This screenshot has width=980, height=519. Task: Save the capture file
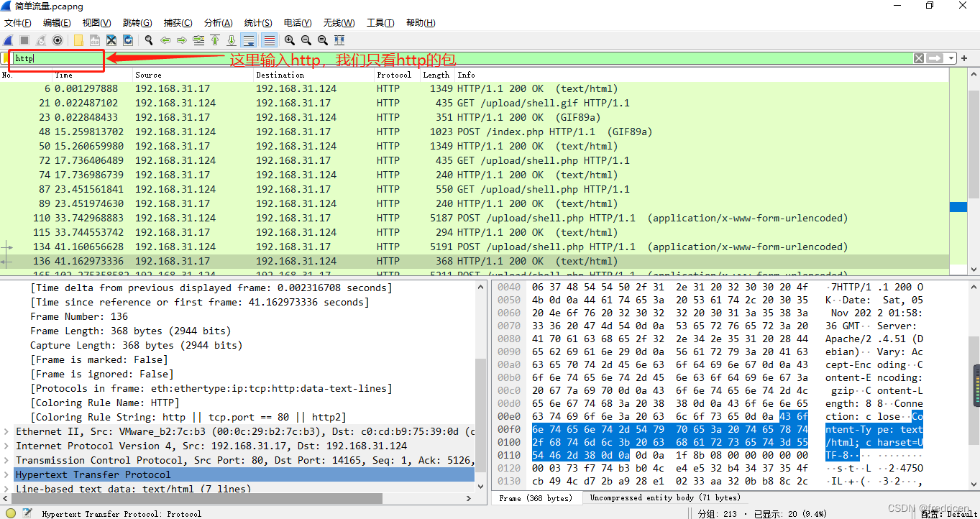pos(95,40)
